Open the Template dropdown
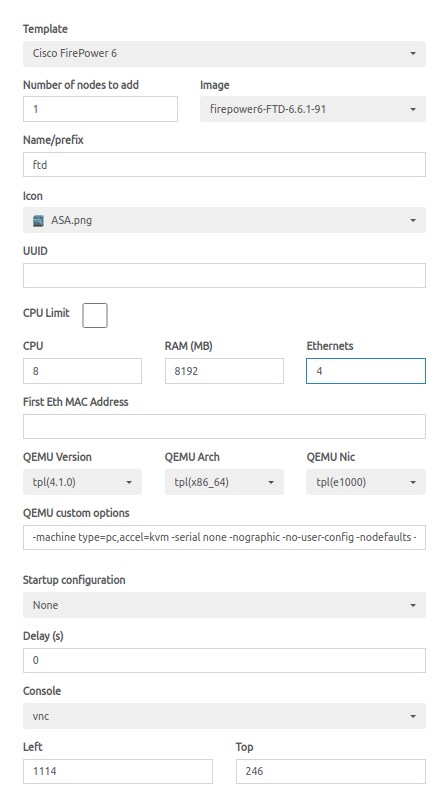 point(224,54)
